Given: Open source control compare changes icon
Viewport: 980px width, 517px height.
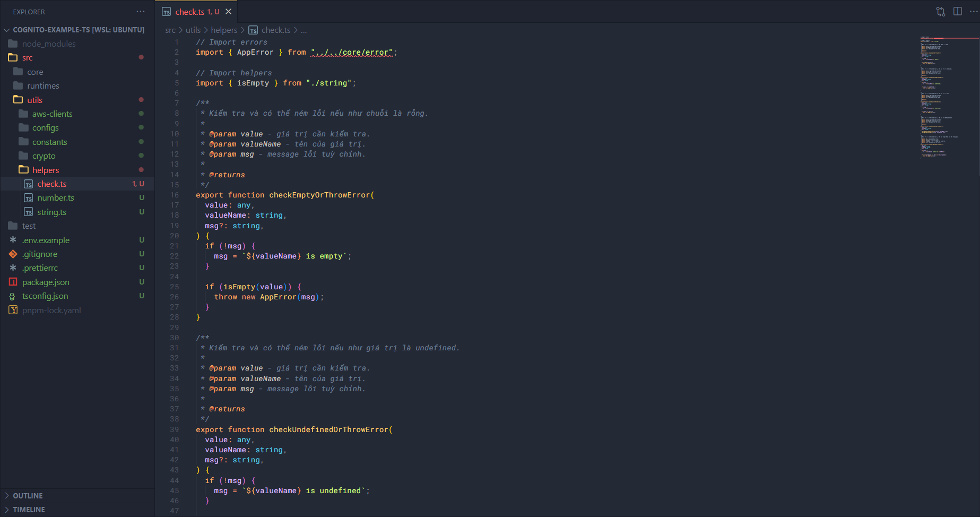Looking at the screenshot, I should (940, 12).
